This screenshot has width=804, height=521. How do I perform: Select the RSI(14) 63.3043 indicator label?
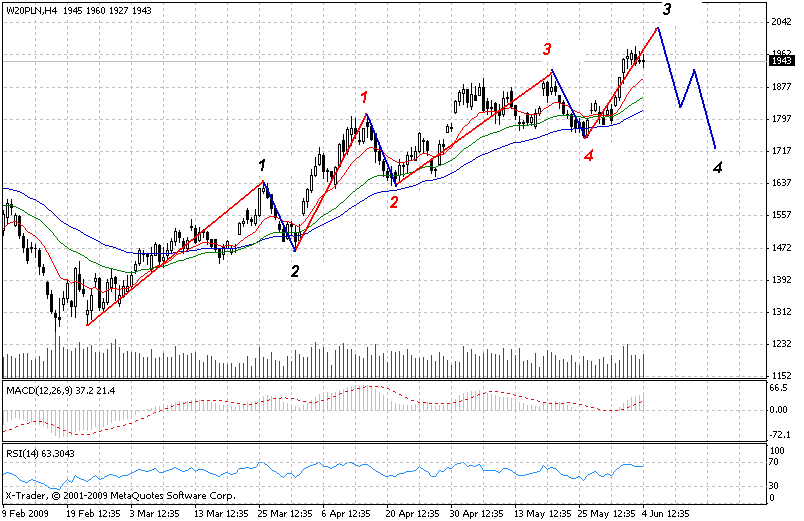pyautogui.click(x=41, y=453)
